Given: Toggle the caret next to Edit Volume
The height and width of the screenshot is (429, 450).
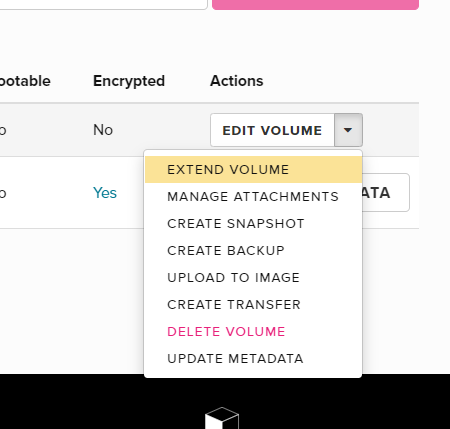Looking at the screenshot, I should tap(348, 130).
